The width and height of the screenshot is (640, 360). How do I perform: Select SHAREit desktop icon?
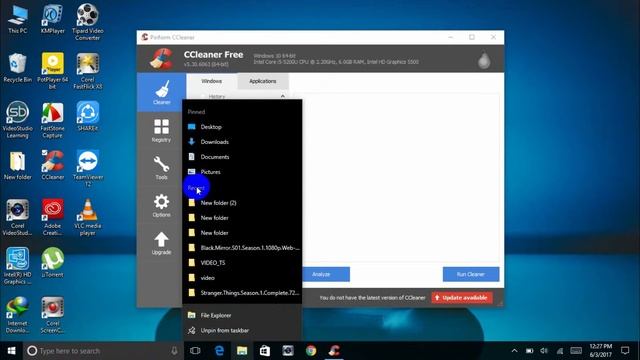(x=87, y=116)
